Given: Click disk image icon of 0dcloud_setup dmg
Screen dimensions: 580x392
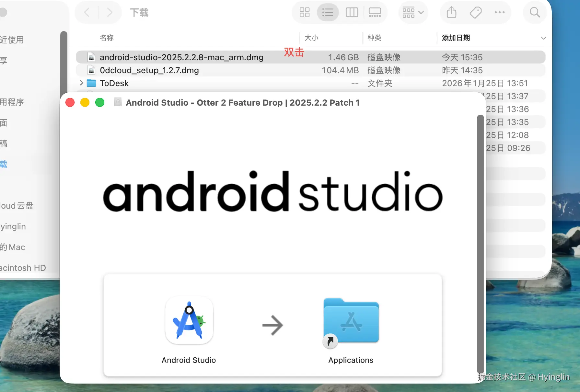Looking at the screenshot, I should [92, 70].
